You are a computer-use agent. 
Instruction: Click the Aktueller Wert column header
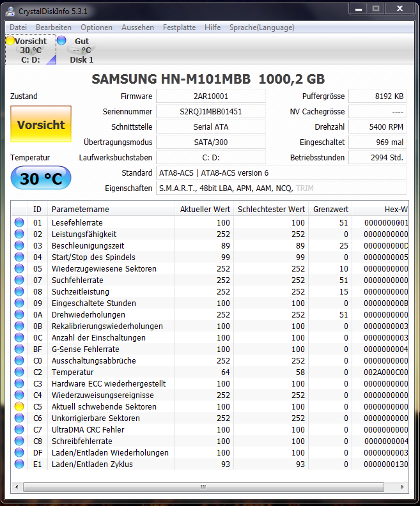tap(205, 210)
